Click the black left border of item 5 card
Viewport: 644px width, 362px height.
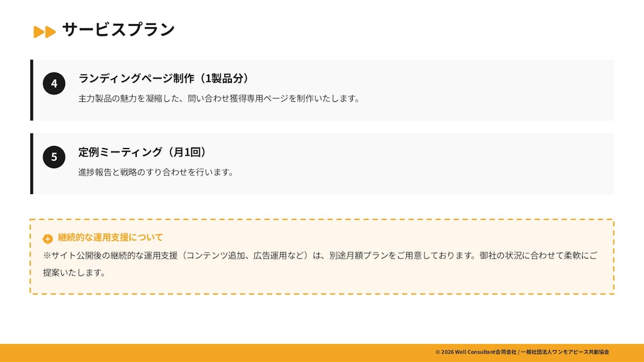click(x=32, y=164)
